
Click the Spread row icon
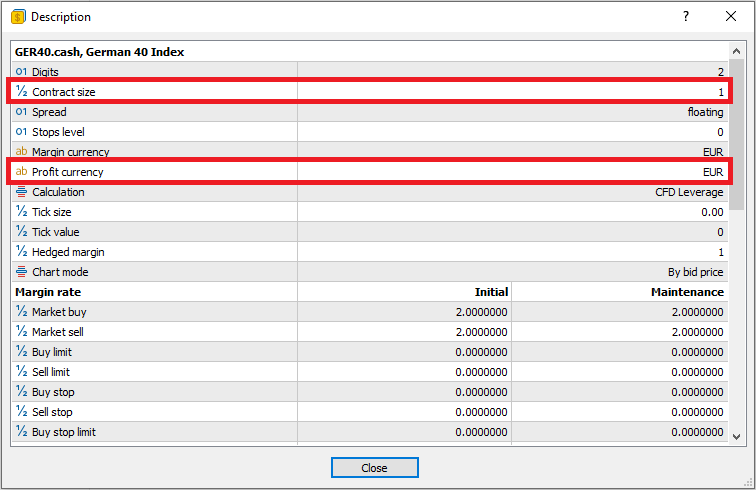coord(21,112)
